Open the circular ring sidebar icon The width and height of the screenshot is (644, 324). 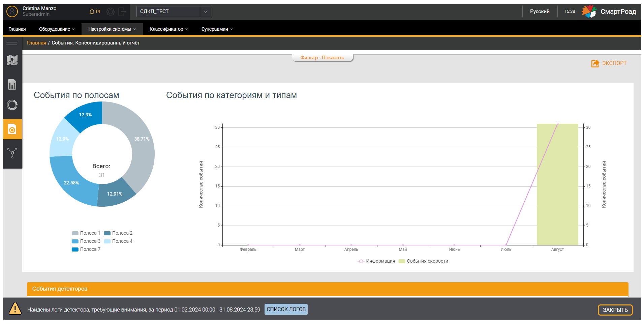click(12, 105)
